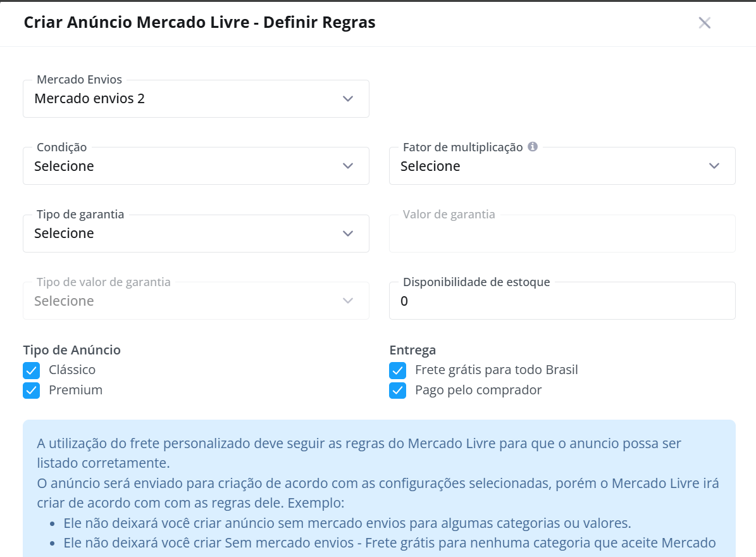Click the Clássico label text
756x557 pixels.
coord(72,370)
